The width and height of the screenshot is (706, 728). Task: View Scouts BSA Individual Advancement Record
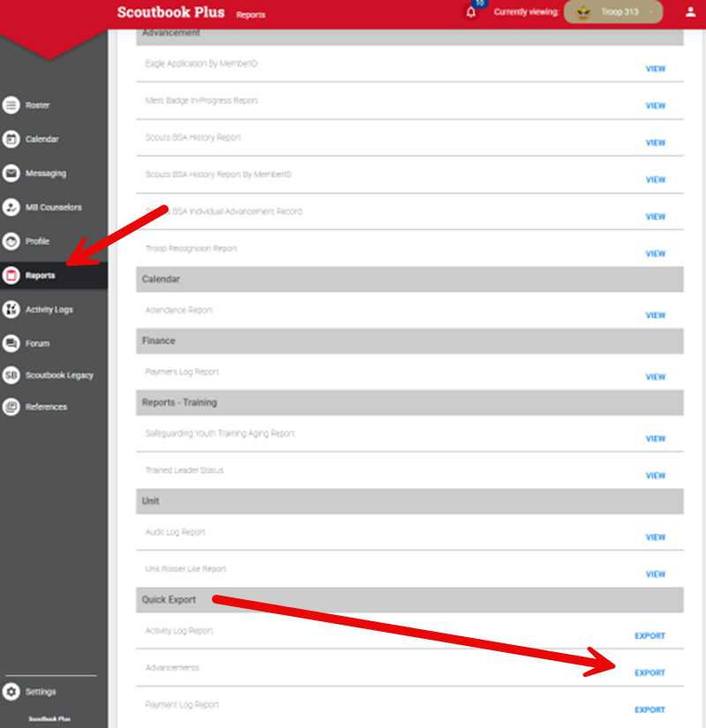point(656,217)
